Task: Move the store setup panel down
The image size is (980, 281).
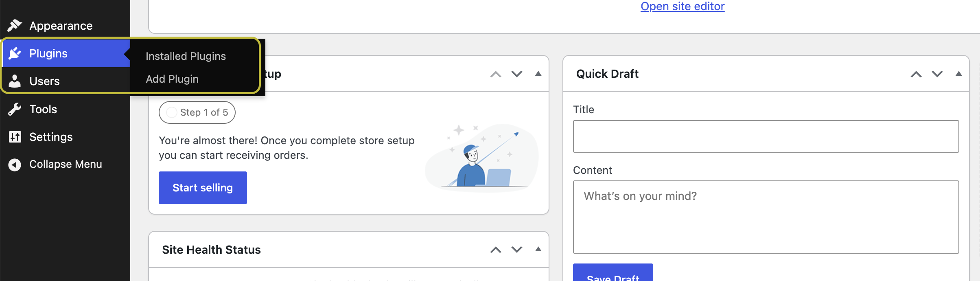Action: pyautogui.click(x=517, y=74)
